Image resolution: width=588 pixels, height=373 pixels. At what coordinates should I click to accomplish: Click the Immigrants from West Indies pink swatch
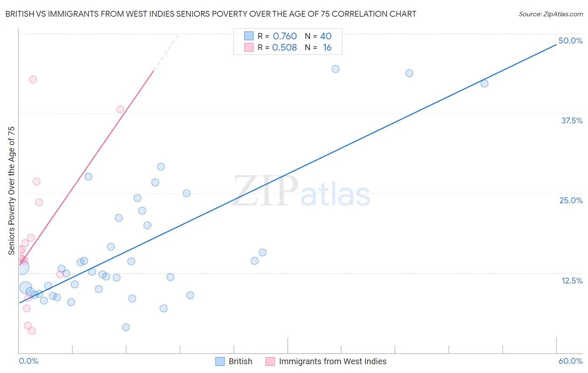270,361
